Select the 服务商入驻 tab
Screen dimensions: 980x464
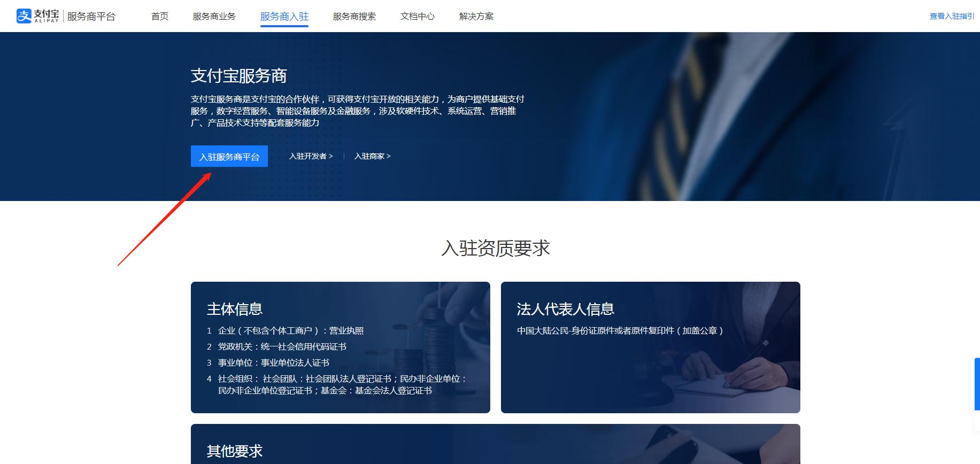coord(284,17)
